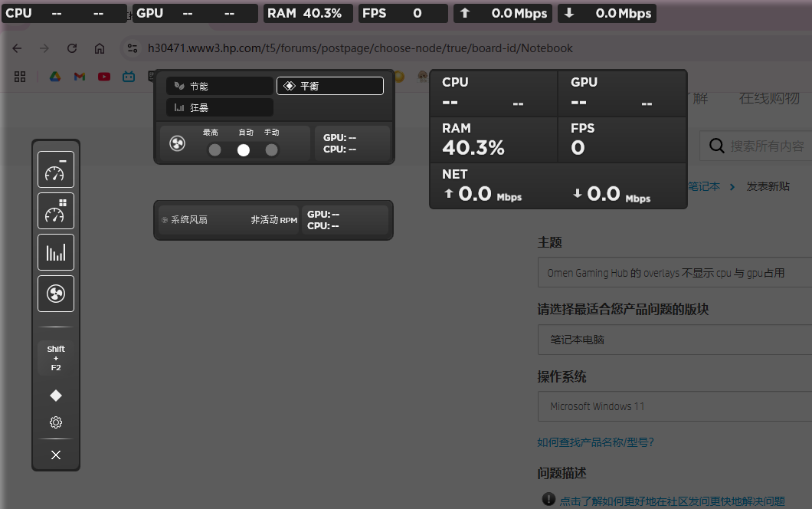Set fan mode to 自动
Screen dimensions: 812x509
(244, 149)
